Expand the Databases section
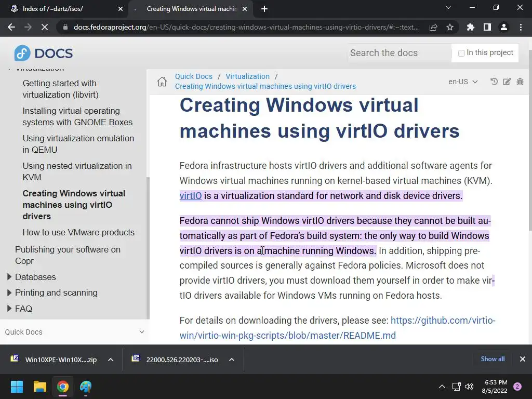 coord(9,277)
